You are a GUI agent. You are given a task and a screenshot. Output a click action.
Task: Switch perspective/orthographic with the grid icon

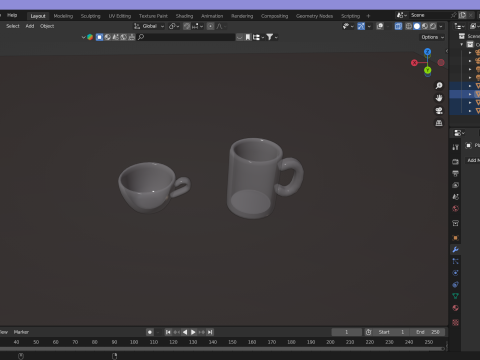439,123
